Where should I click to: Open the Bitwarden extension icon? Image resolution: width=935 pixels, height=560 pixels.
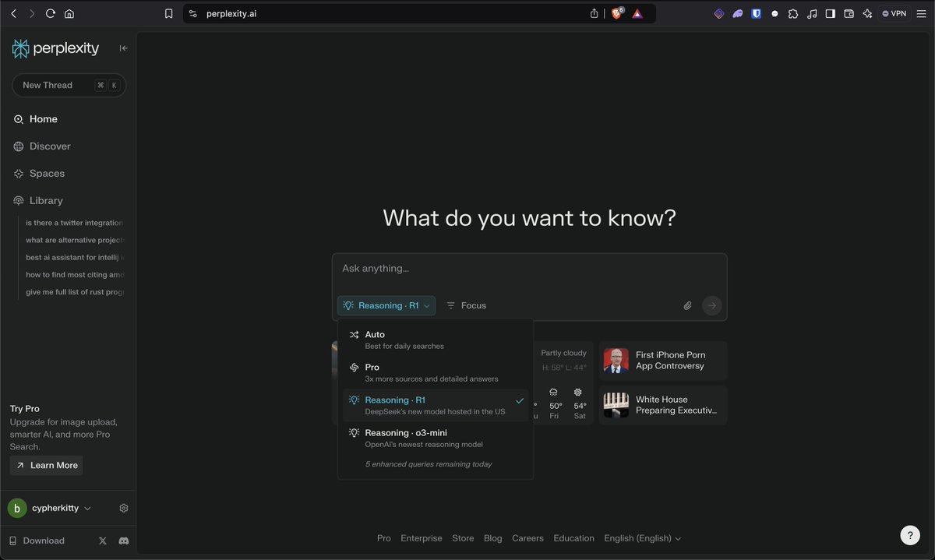tap(756, 13)
